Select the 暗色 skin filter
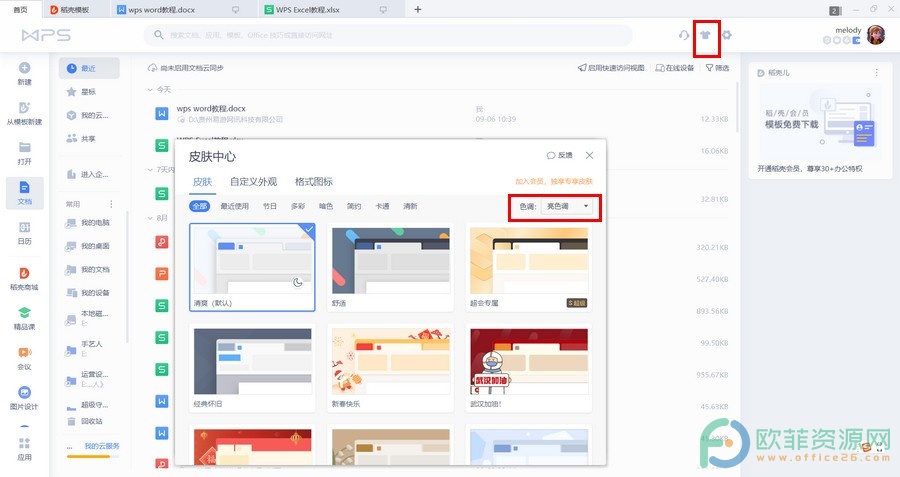This screenshot has height=477, width=900. [x=326, y=206]
